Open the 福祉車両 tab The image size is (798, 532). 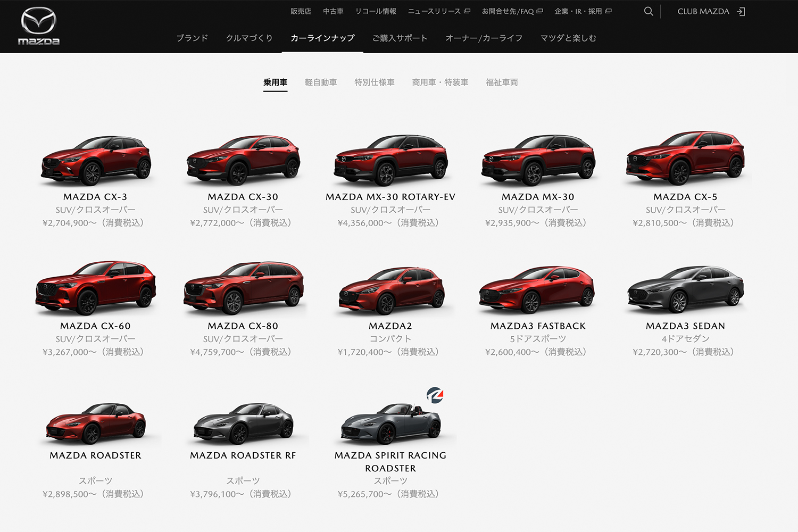click(502, 82)
